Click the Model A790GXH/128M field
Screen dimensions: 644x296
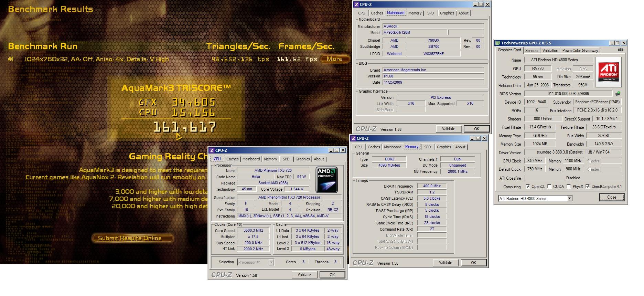click(x=415, y=32)
